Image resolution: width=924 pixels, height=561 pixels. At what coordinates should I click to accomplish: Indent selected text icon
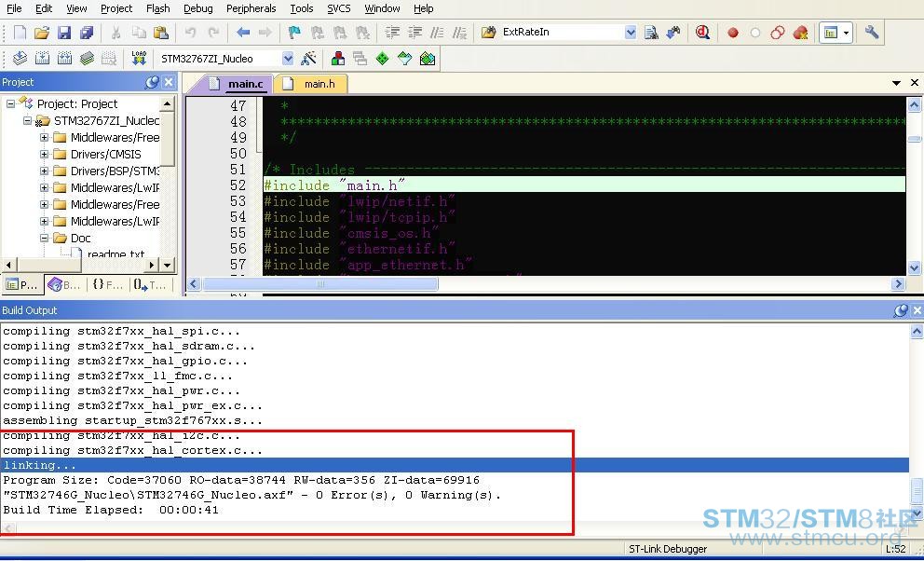(392, 33)
